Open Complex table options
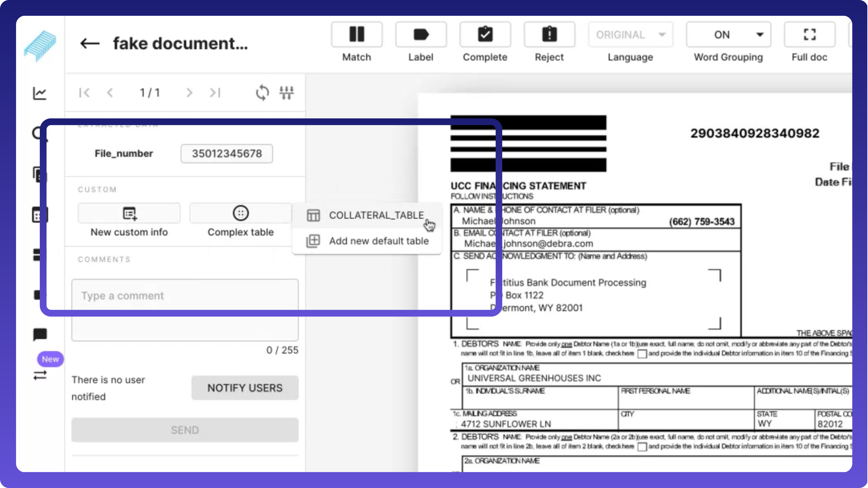This screenshot has height=488, width=868. pyautogui.click(x=241, y=213)
